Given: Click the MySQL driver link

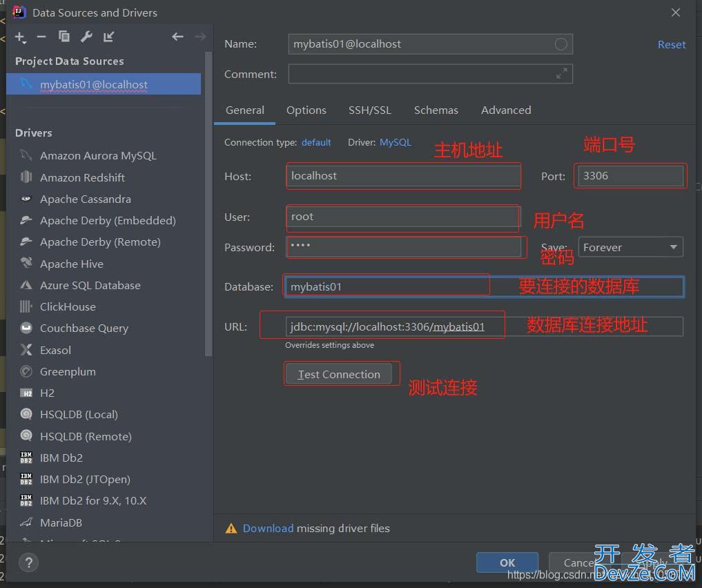Looking at the screenshot, I should tap(396, 142).
